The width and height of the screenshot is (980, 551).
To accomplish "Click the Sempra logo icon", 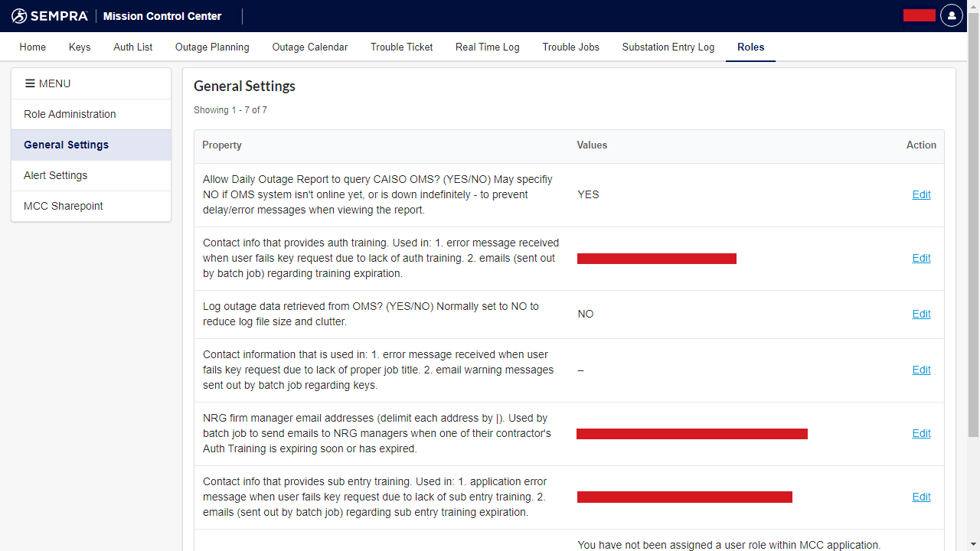I will [19, 16].
